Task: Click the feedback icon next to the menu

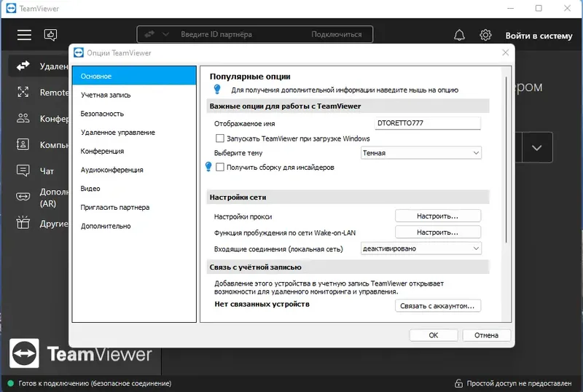Action: [50, 35]
